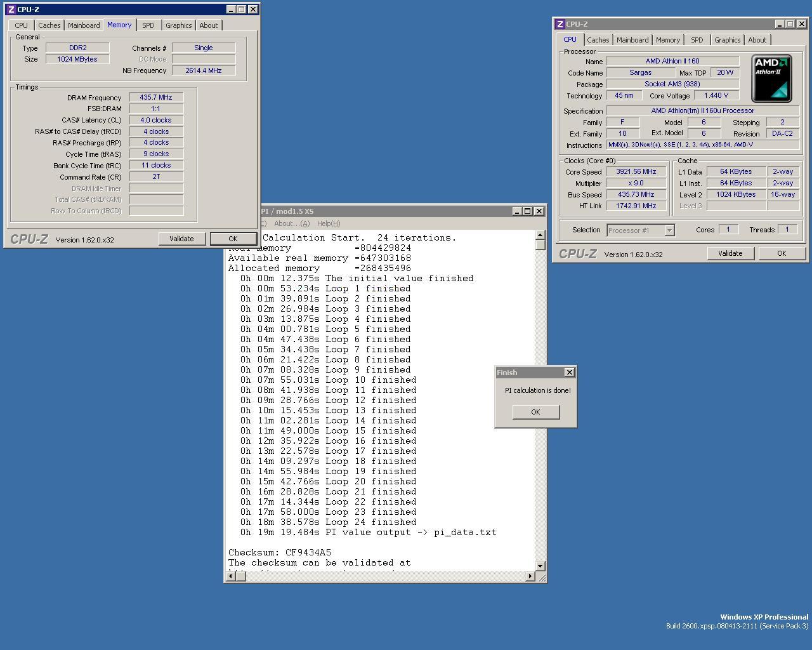The height and width of the screenshot is (650, 812).
Task: Select the Memory tab in the left CPU-Z window
Action: (x=119, y=25)
